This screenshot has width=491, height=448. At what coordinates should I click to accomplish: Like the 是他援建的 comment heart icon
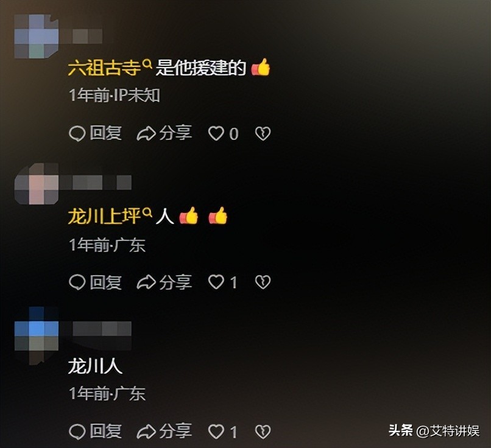[x=216, y=133]
